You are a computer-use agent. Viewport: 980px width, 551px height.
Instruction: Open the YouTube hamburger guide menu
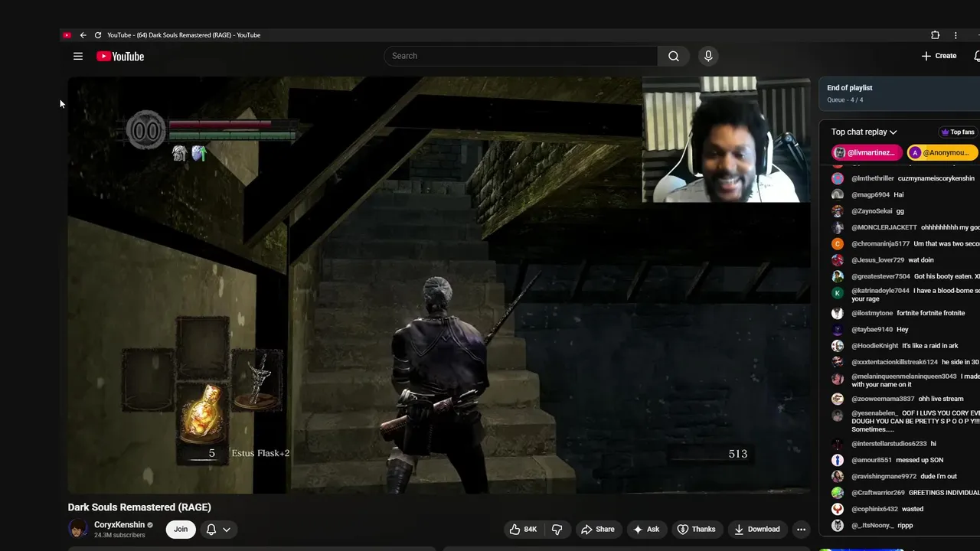click(x=77, y=56)
